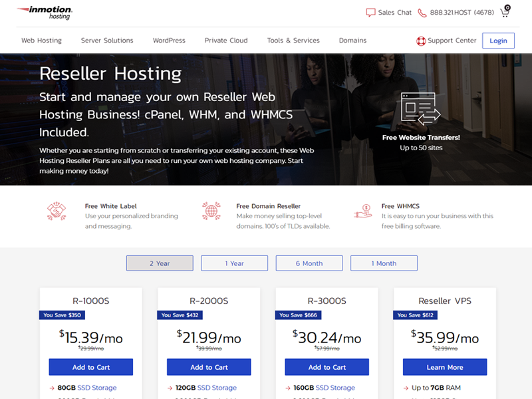Click the arrow beside 80GB SSD Storage
532x399 pixels.
[x=52, y=388]
